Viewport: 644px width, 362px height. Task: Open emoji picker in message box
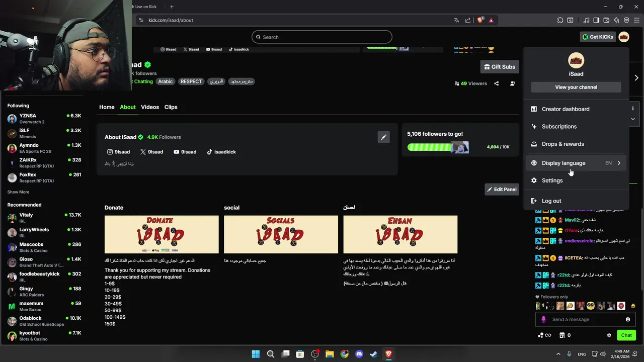(x=627, y=319)
